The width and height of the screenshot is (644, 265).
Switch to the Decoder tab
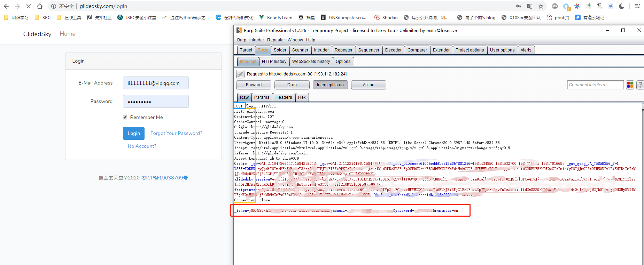tap(393, 50)
